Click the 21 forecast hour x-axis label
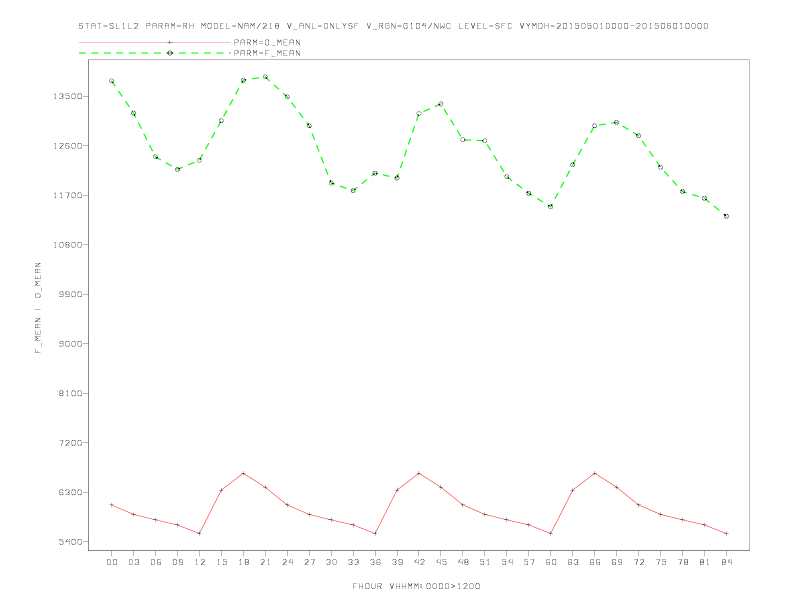 (265, 562)
